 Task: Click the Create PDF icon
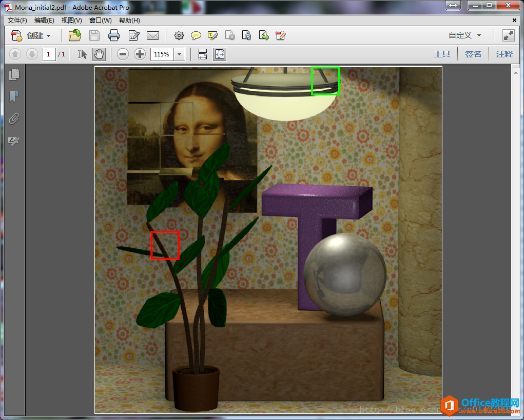click(16, 35)
